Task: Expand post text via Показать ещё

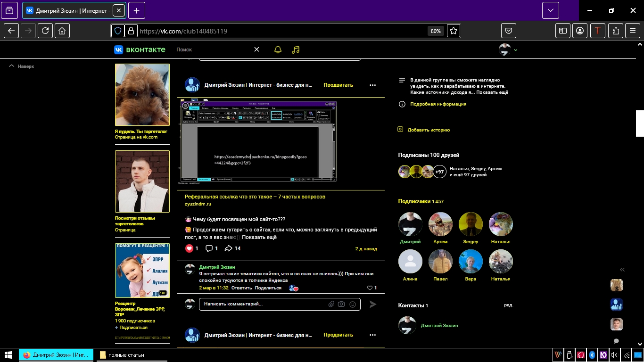Action: coord(259,237)
